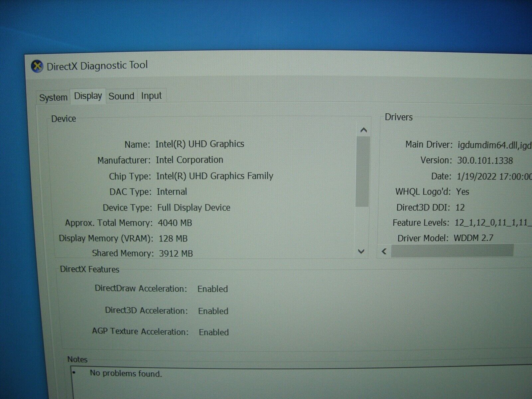The width and height of the screenshot is (532, 399).
Task: Click DirectDraw Acceleration 'Enabled' status
Action: 213,289
